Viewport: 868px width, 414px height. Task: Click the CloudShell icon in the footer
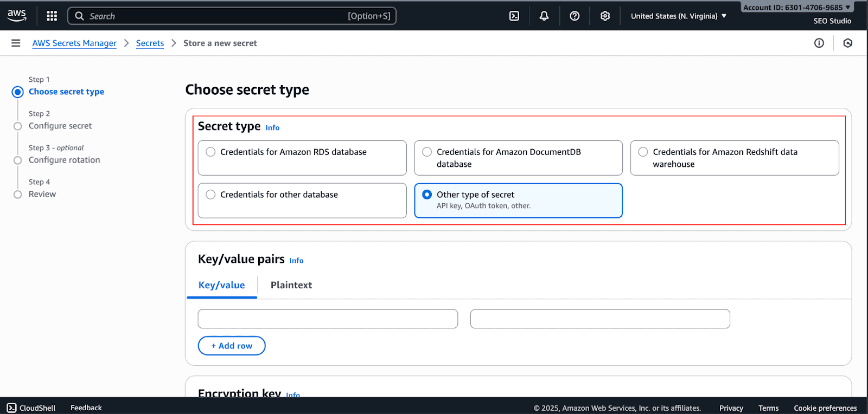pyautogui.click(x=11, y=407)
